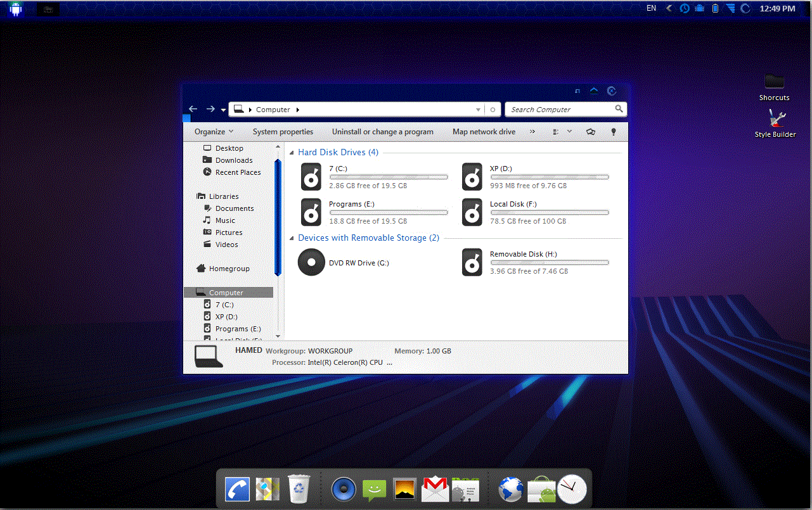Click the forward arrow in Explorer
This screenshot has height=510, width=812.
[x=210, y=109]
